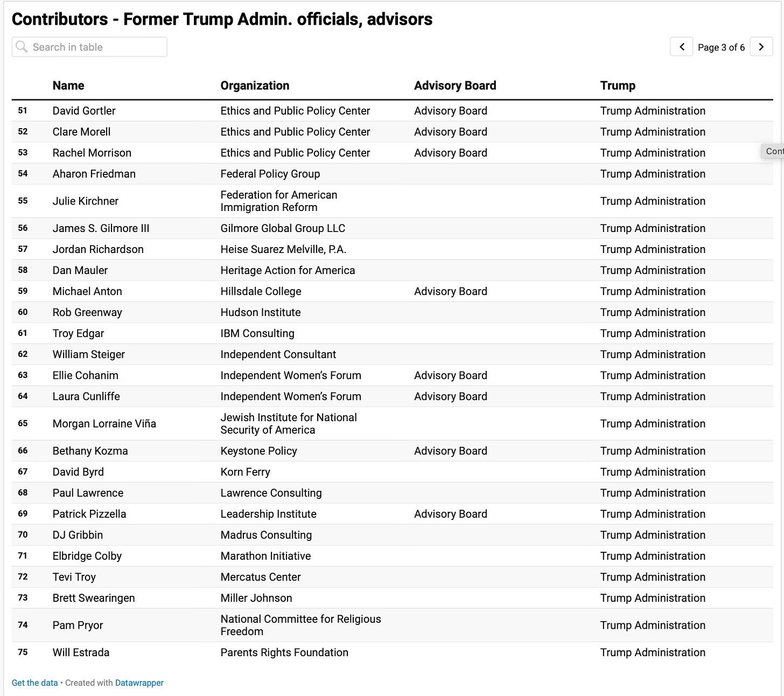Click the IBM Consulting cell
Screen dimensions: 784x696
tap(257, 333)
